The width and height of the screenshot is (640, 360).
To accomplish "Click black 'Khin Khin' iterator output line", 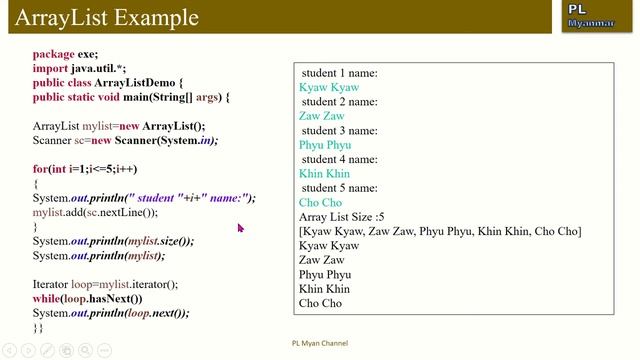I will [324, 289].
